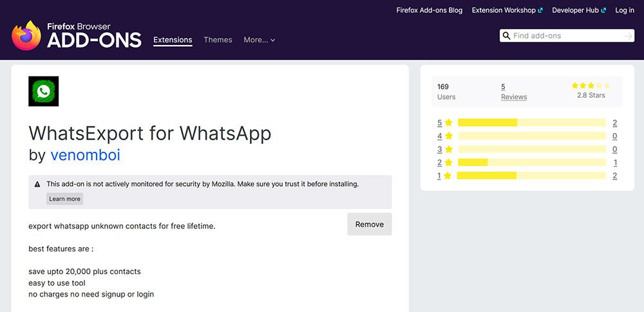644x312 pixels.
Task: Click the 5-star review count 2
Action: [615, 123]
